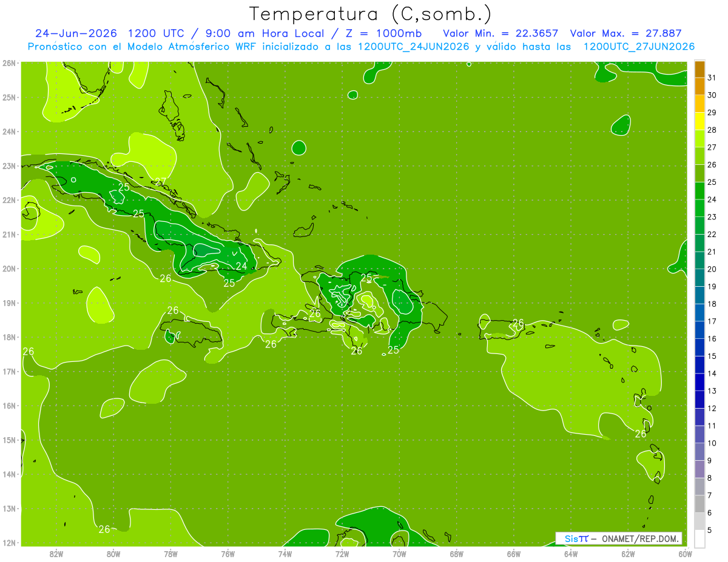Click the 72W longitude axis label
The height and width of the screenshot is (562, 728).
(342, 554)
